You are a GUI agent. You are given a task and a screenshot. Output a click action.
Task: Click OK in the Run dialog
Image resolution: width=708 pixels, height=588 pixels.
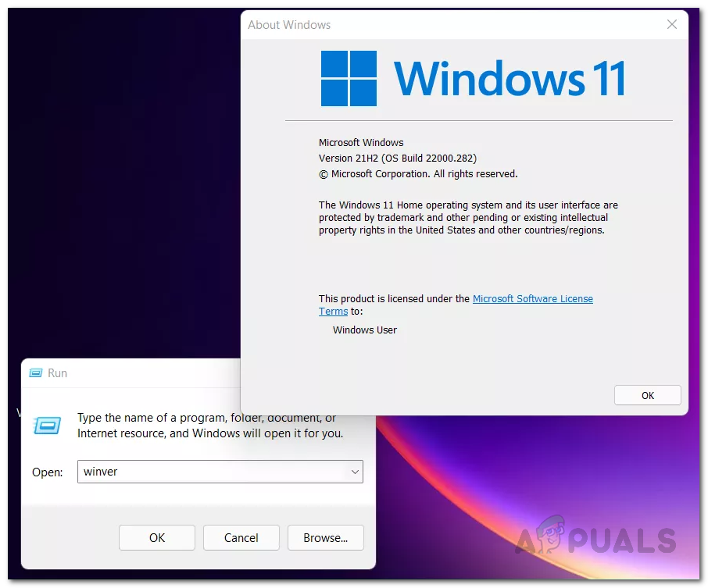click(156, 537)
